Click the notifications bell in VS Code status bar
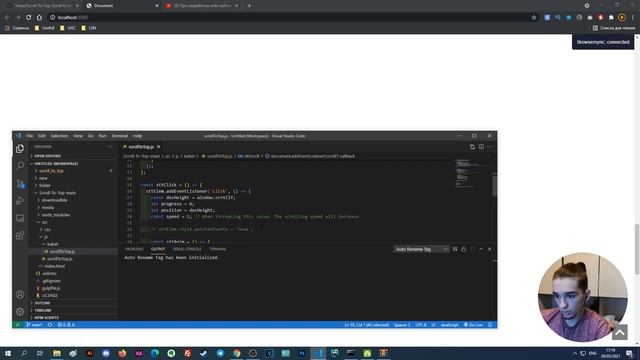Image resolution: width=640 pixels, height=360 pixels. (490, 325)
